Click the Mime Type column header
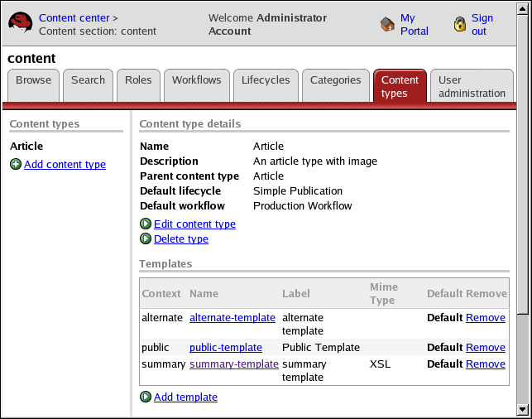The width and height of the screenshot is (532, 419). click(x=384, y=293)
